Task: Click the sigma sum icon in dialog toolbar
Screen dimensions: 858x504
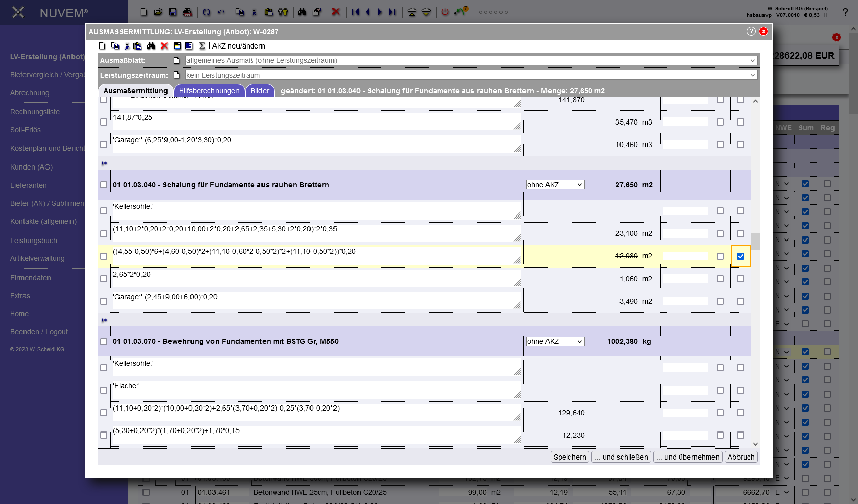Action: coord(202,46)
